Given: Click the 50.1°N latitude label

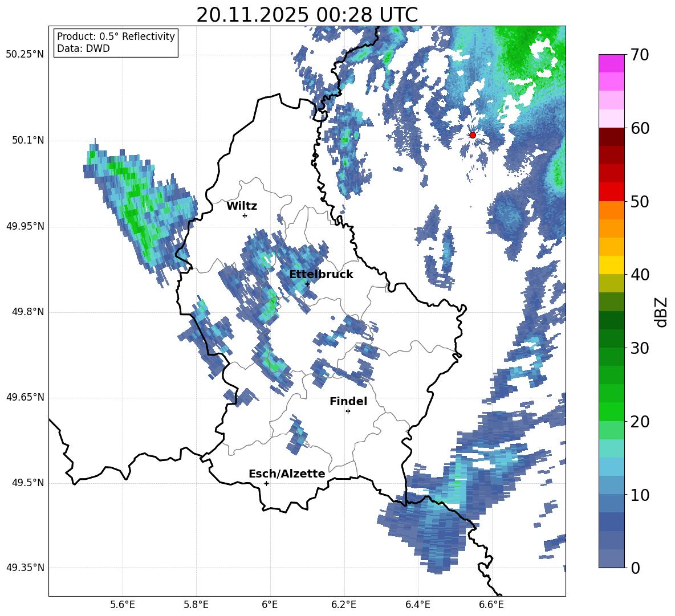Looking at the screenshot, I should coord(28,141).
